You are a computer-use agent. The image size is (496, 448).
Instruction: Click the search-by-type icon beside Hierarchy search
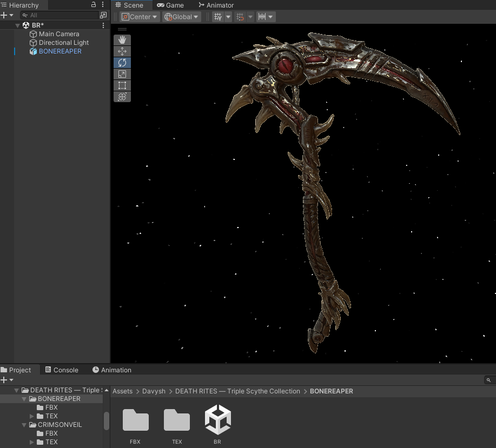(x=103, y=15)
